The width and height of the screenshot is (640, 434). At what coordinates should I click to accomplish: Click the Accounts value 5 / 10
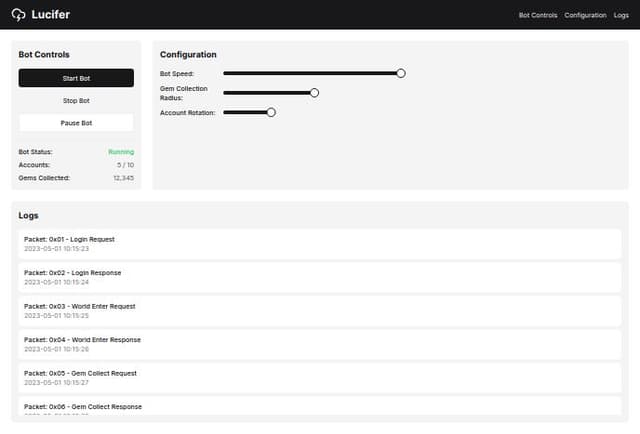[125, 165]
